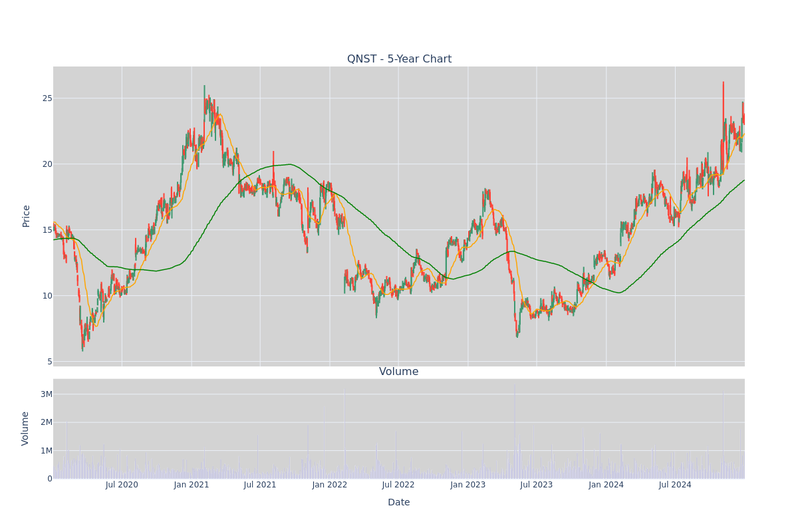Viewport: 798px width, 532px height.
Task: Select the price tick label "5"
Action: 49,362
